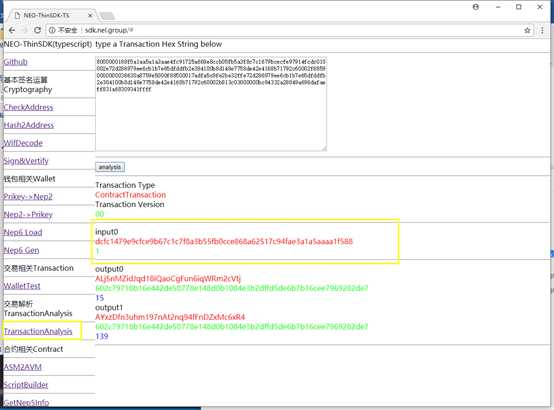Click the analysis button
Image resolution: width=554 pixels, height=410 pixels.
(110, 167)
